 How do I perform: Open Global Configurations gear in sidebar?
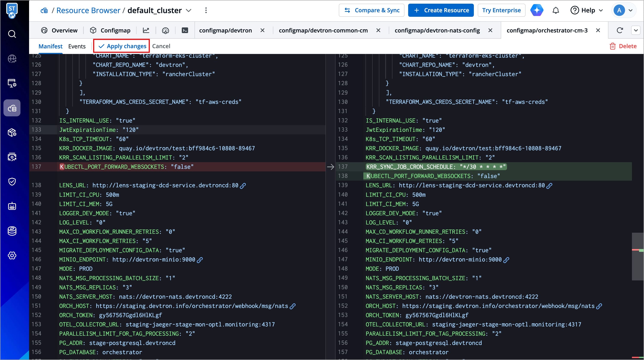pos(12,255)
